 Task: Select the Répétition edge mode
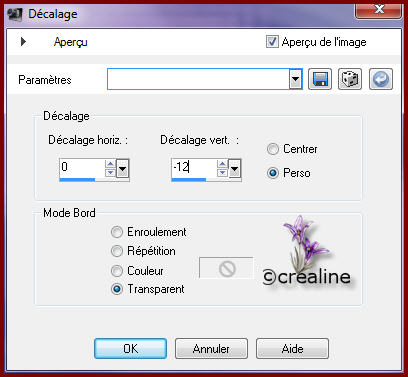coord(117,251)
